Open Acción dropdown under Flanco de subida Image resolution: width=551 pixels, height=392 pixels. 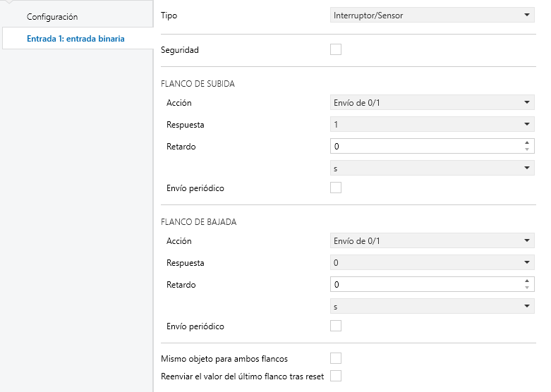tap(432, 102)
